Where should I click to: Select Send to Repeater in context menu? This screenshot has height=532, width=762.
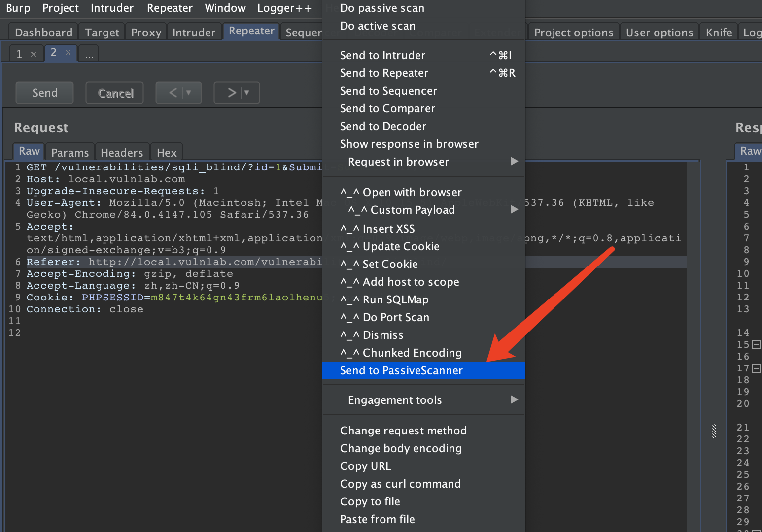[424, 73]
